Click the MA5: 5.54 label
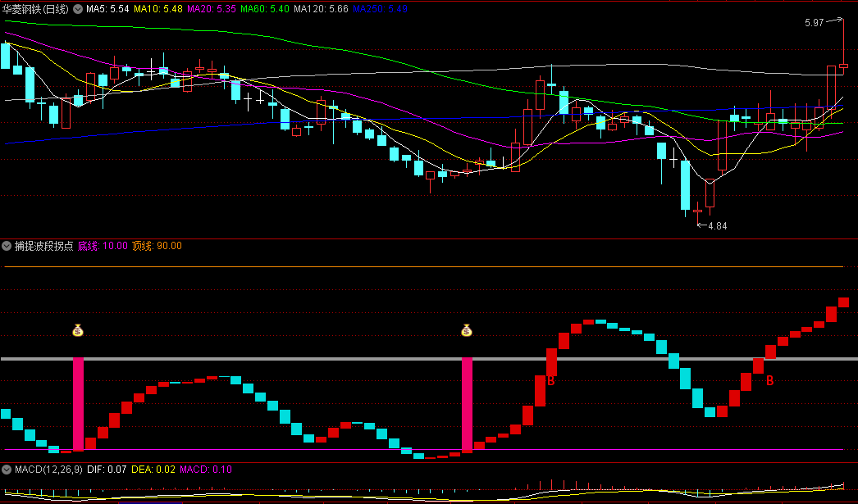This screenshot has width=858, height=504. click(107, 9)
